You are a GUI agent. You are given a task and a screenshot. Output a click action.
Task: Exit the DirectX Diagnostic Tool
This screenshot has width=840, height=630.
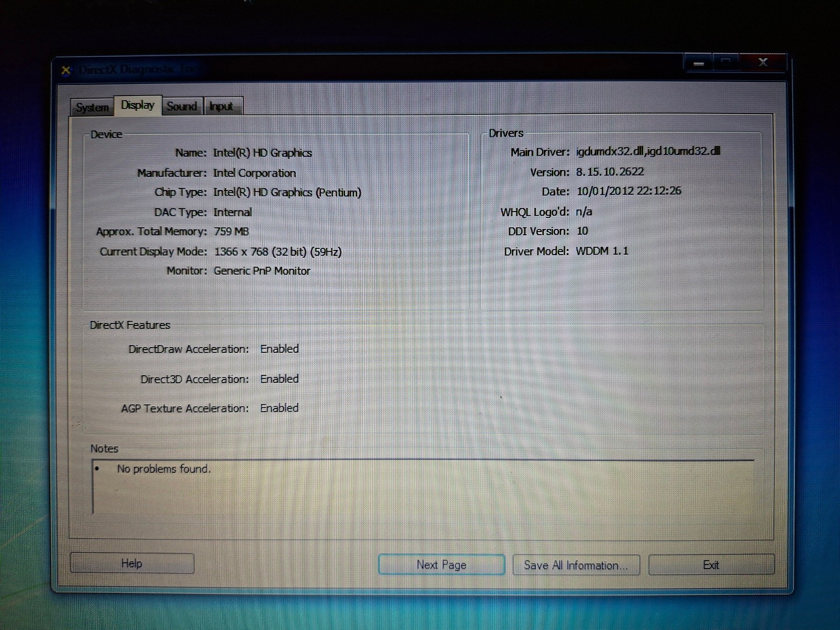coord(711,565)
